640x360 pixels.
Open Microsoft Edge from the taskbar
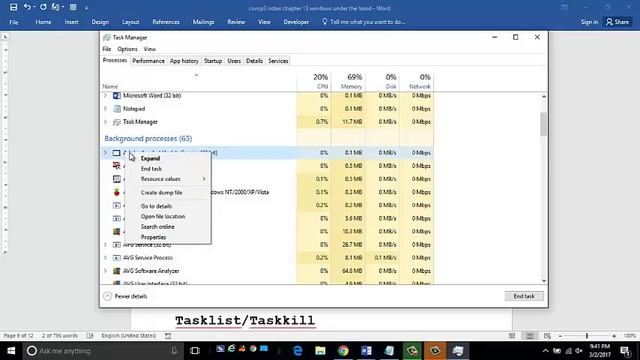pos(298,351)
